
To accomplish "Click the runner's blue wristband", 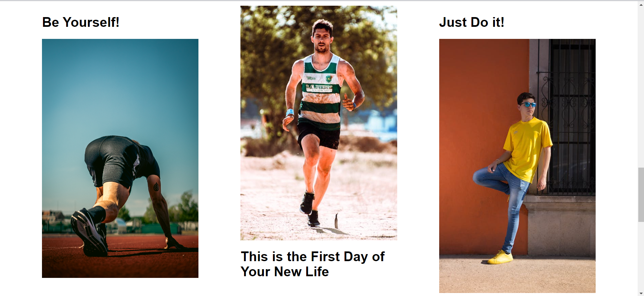I will click(x=290, y=112).
